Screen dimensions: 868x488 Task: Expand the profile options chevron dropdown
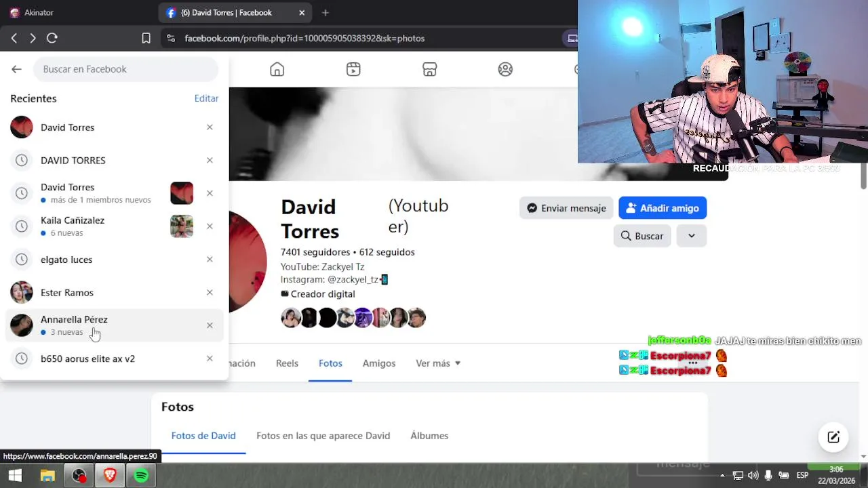point(691,236)
